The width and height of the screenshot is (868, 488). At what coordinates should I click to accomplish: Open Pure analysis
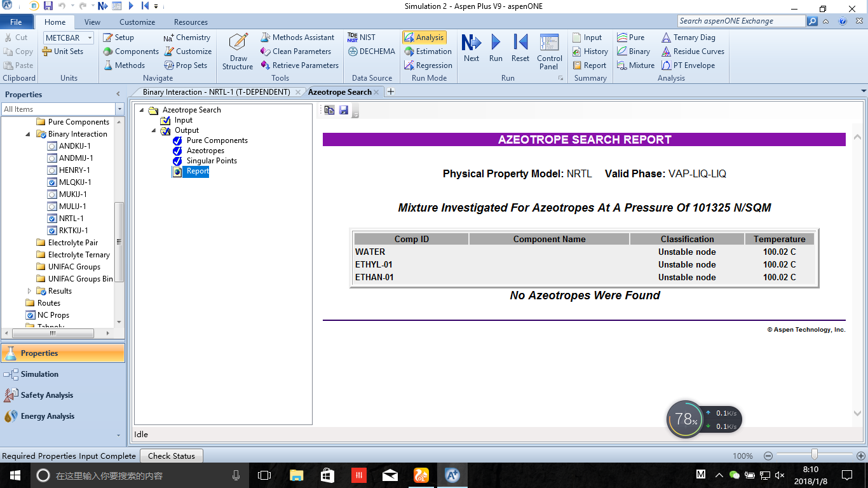(630, 37)
